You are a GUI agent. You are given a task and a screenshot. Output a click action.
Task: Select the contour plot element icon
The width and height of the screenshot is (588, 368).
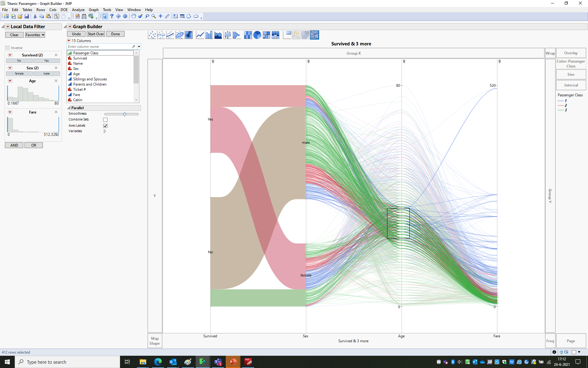click(189, 35)
